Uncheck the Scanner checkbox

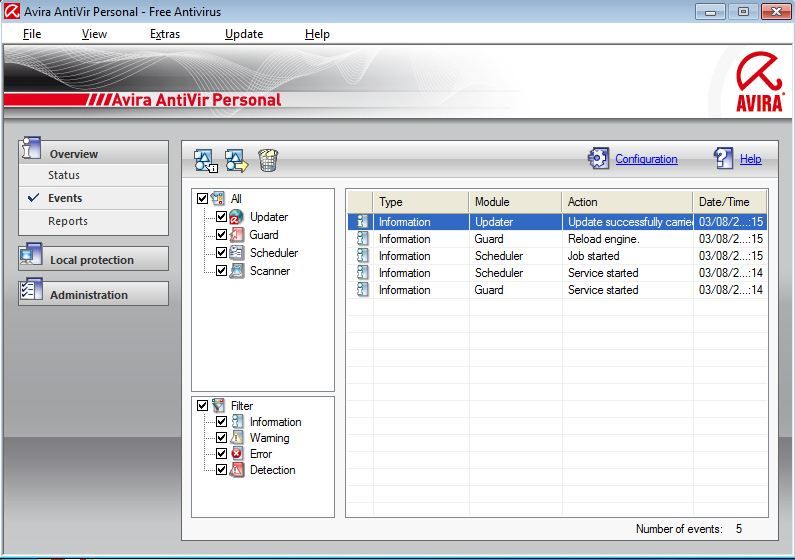click(222, 271)
